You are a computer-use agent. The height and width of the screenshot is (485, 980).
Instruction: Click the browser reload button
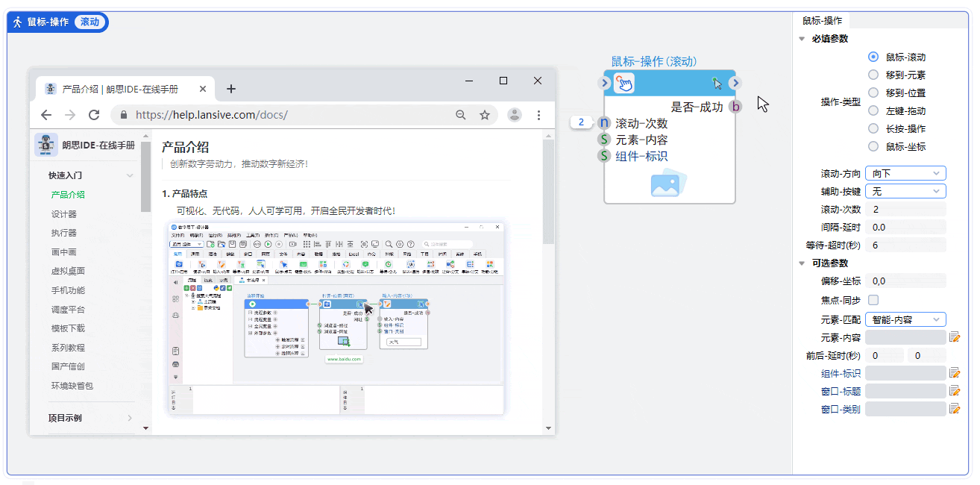point(94,115)
